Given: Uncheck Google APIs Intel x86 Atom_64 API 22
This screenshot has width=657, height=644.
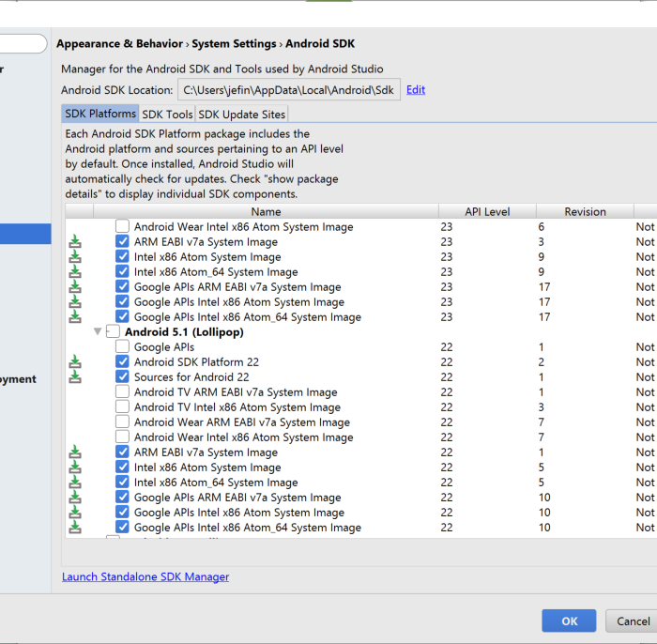Looking at the screenshot, I should point(122,527).
